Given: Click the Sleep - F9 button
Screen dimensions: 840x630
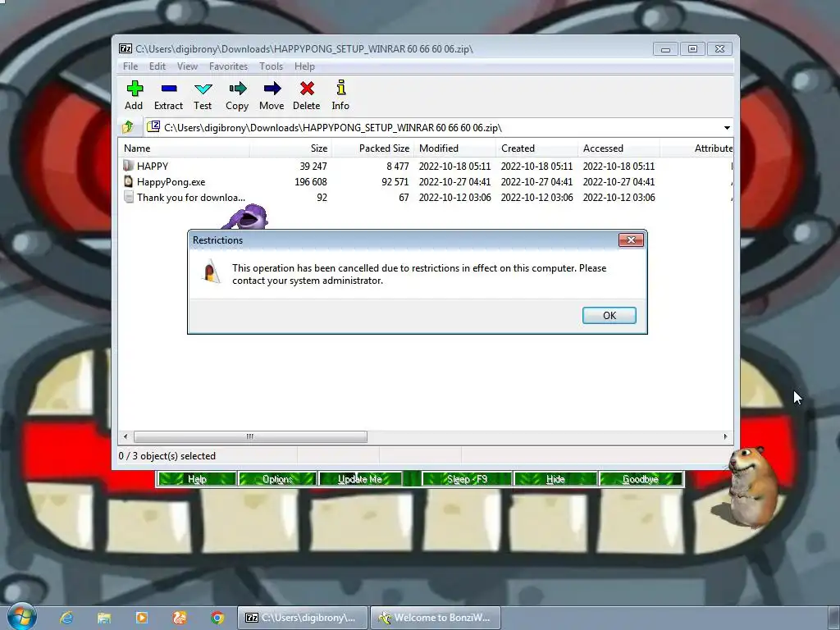Looking at the screenshot, I should coord(467,479).
